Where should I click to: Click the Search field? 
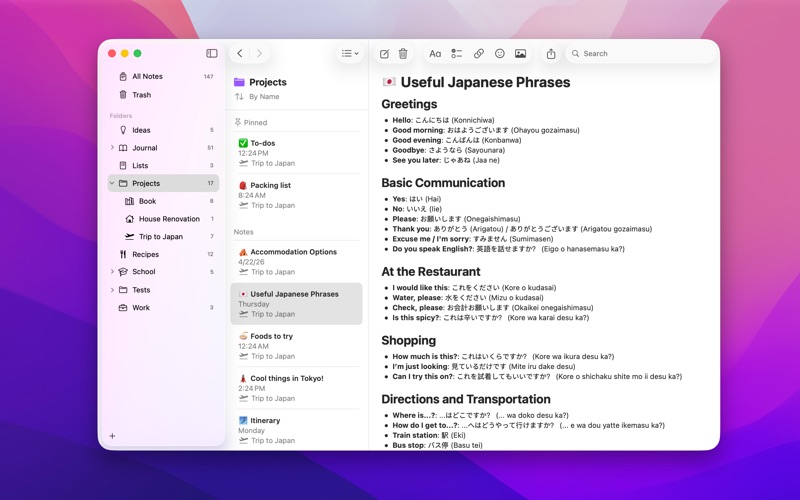pos(640,54)
